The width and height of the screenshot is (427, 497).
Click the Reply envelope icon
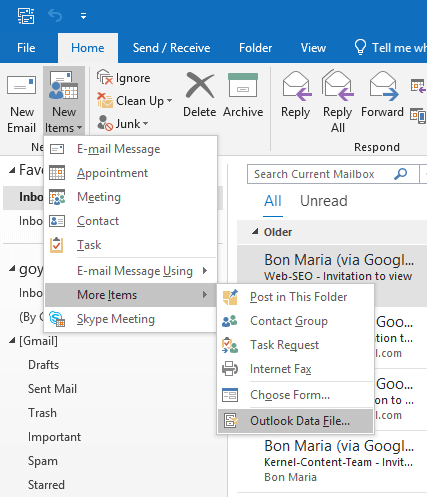click(x=296, y=86)
